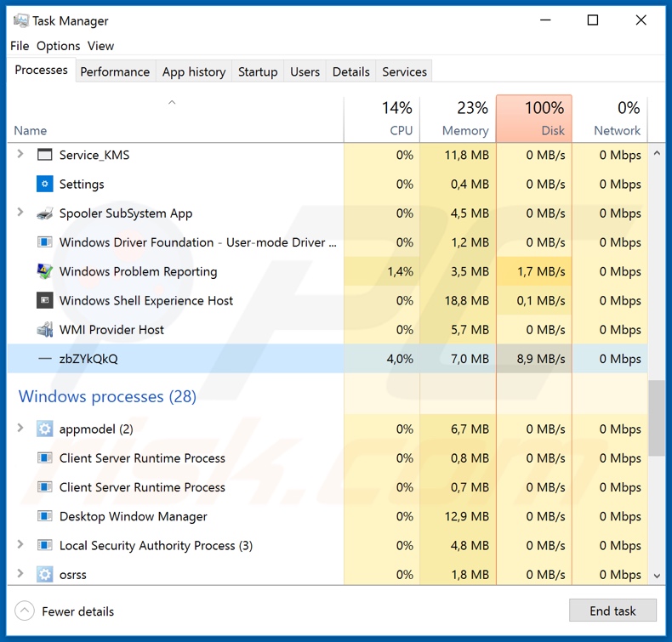The width and height of the screenshot is (672, 642).
Task: Click the 18,8 MB memory value
Action: [x=467, y=300]
